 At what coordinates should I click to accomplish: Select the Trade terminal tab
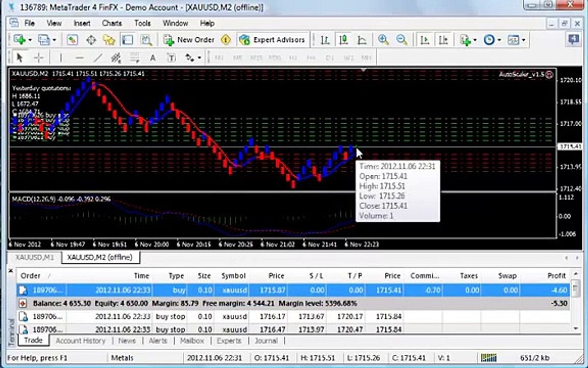pyautogui.click(x=33, y=340)
